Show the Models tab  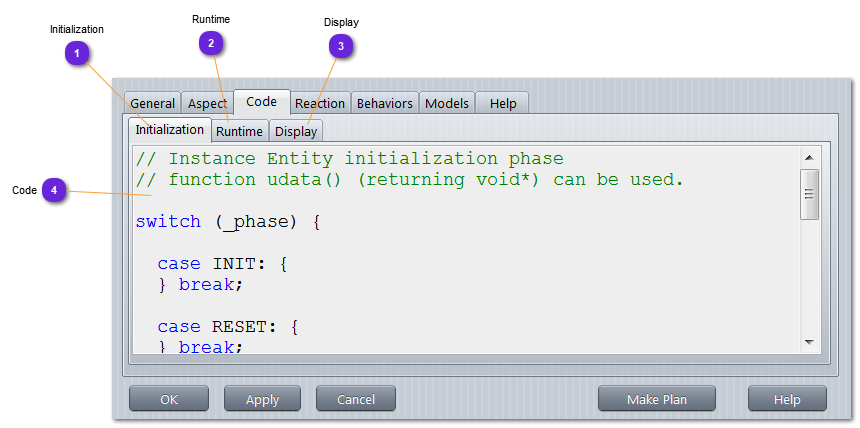[446, 103]
